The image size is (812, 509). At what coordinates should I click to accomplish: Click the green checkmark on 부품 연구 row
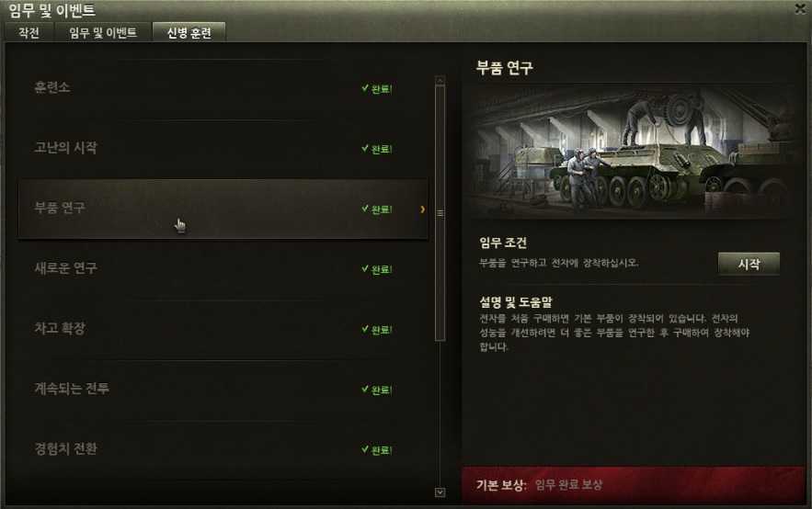[x=365, y=209]
